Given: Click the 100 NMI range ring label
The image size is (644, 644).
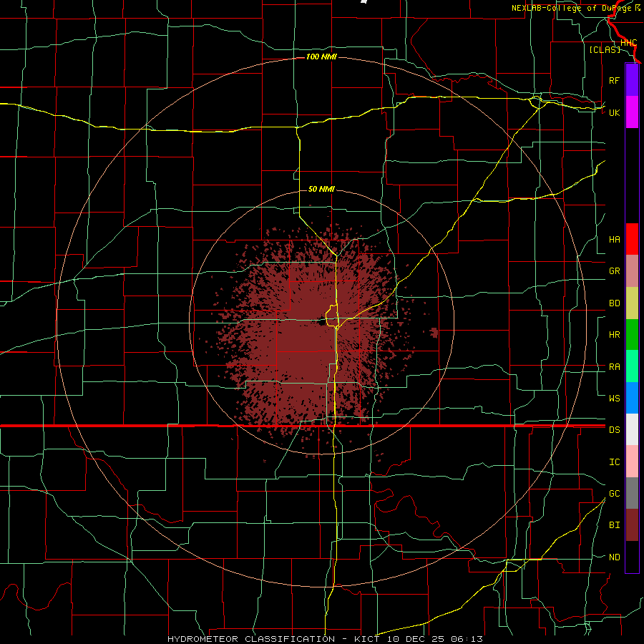Looking at the screenshot, I should (x=321, y=57).
